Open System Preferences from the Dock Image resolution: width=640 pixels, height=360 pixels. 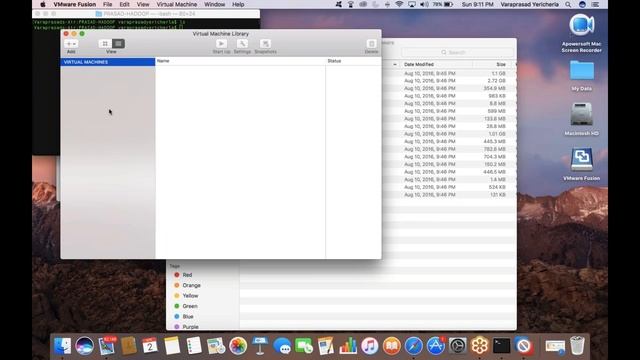tap(458, 346)
